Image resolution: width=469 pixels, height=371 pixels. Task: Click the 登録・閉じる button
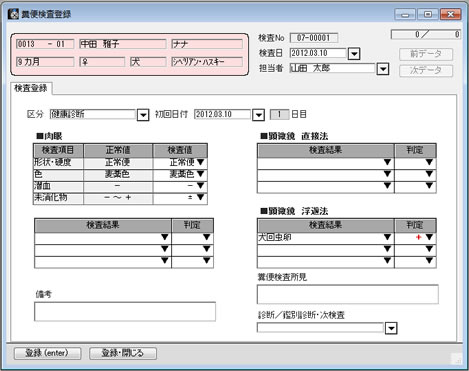[123, 353]
